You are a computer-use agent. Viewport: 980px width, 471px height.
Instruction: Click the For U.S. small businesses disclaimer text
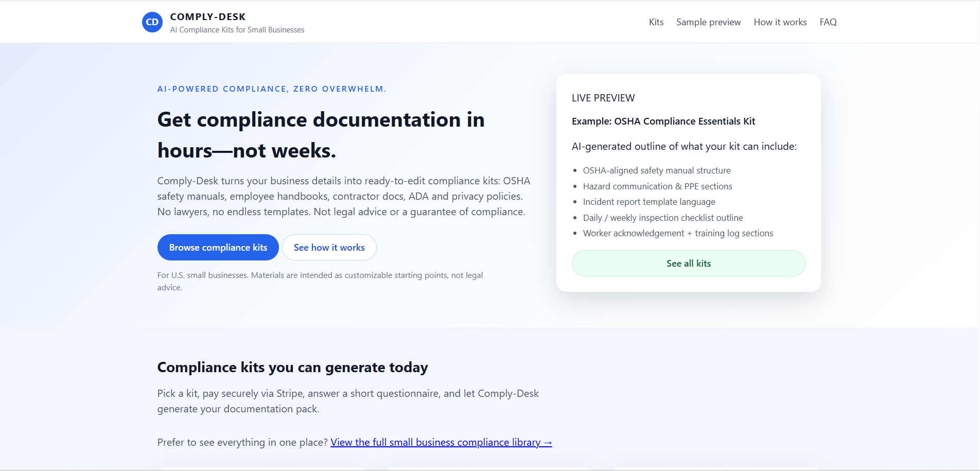pyautogui.click(x=320, y=282)
